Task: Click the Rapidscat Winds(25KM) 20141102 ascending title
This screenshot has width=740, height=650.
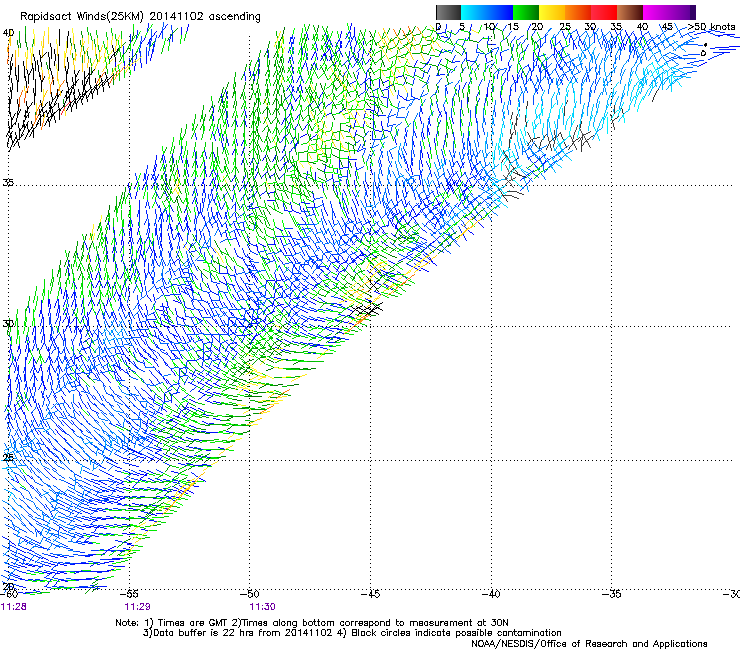Action: (140, 17)
